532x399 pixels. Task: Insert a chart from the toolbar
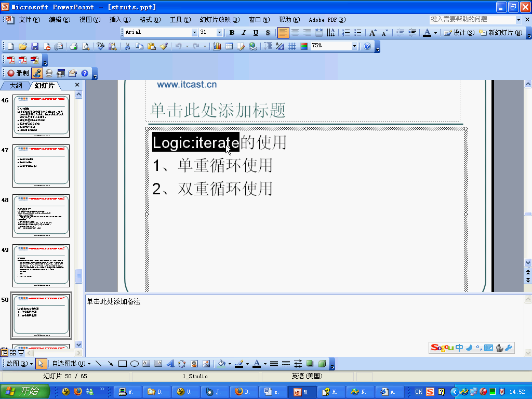[217, 46]
